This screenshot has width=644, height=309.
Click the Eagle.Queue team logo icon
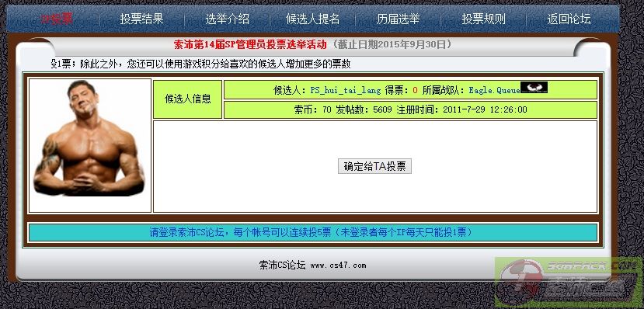(x=534, y=88)
